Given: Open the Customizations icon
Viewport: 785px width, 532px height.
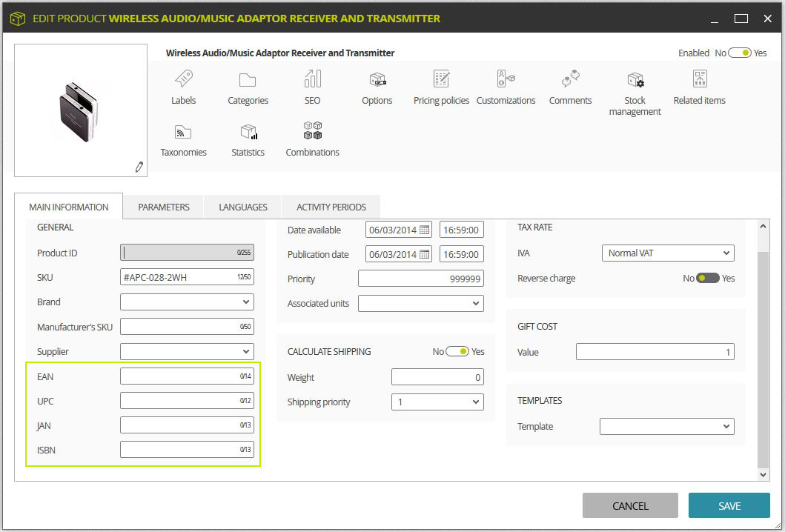Looking at the screenshot, I should [506, 79].
